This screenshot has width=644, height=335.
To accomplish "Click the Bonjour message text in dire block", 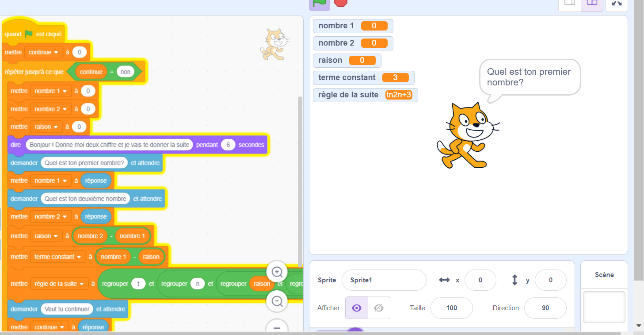I will click(x=109, y=145).
